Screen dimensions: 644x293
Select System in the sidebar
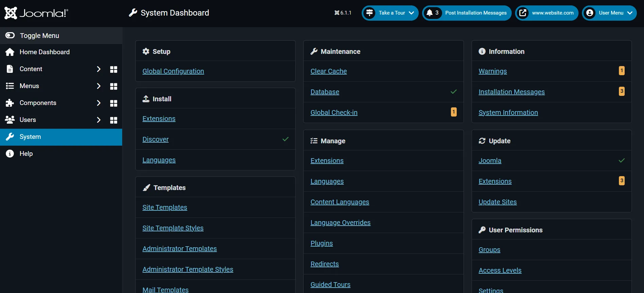pos(61,137)
